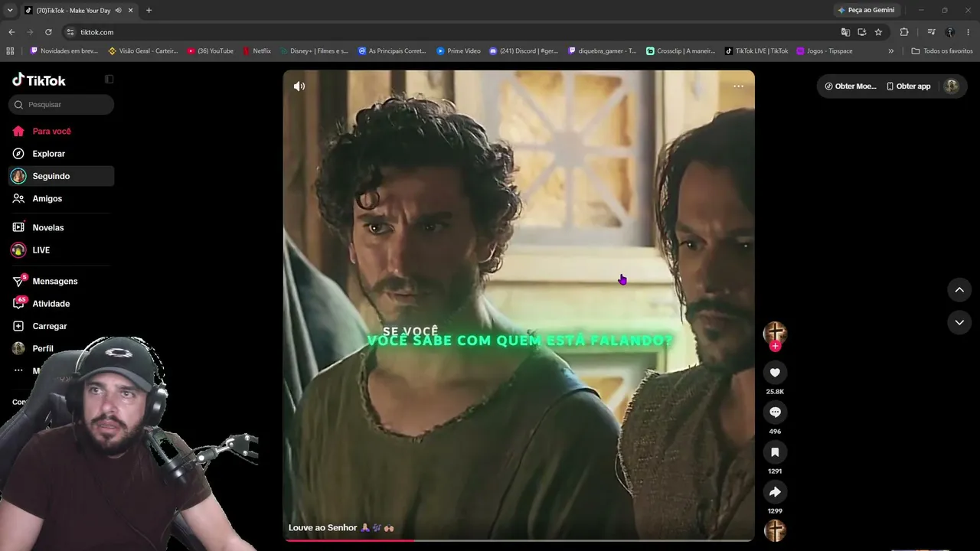Open Atividade notifications

[61, 304]
